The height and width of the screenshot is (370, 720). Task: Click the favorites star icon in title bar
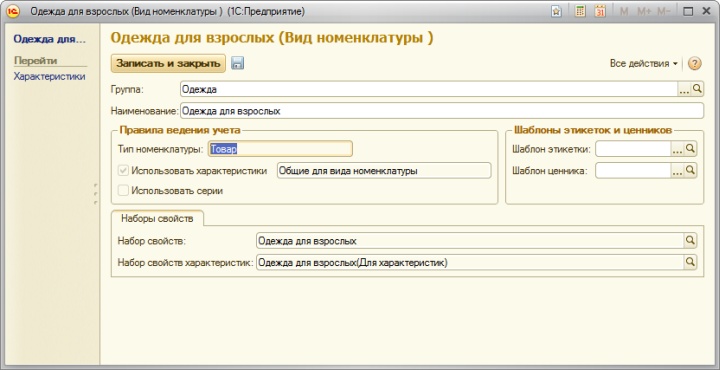(x=557, y=11)
